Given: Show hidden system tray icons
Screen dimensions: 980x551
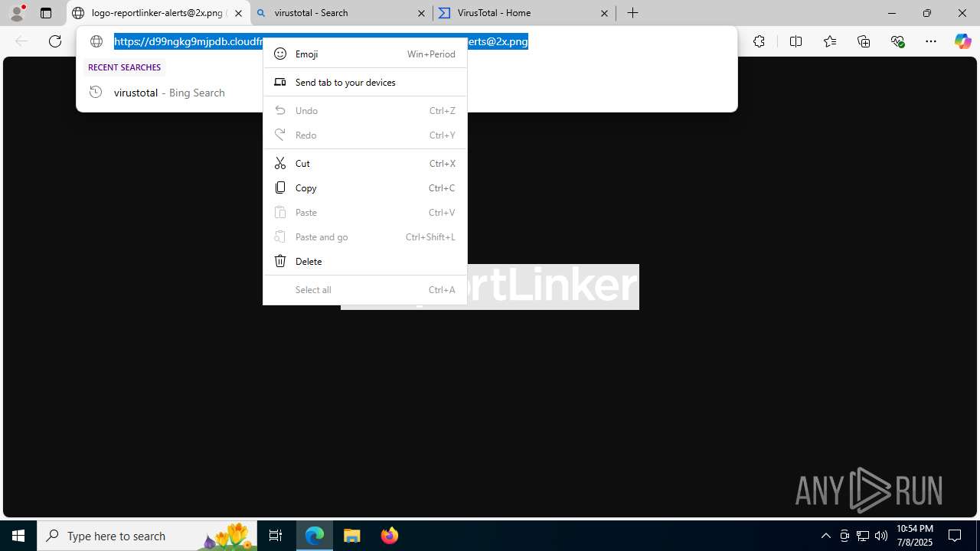Looking at the screenshot, I should click(825, 536).
